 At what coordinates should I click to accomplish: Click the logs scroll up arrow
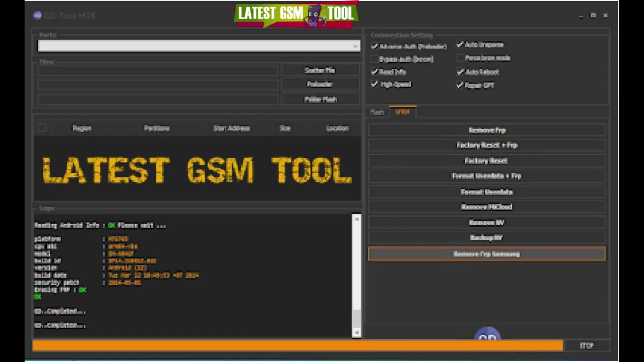[x=356, y=219]
